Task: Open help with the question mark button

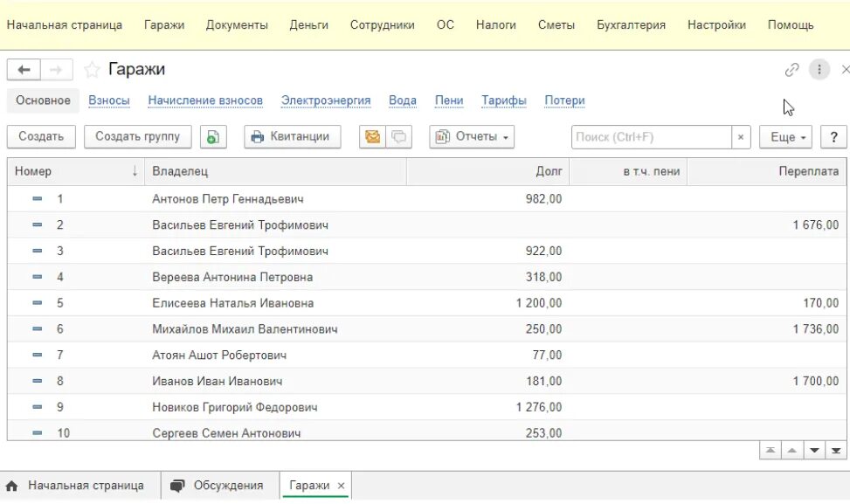Action: [833, 137]
